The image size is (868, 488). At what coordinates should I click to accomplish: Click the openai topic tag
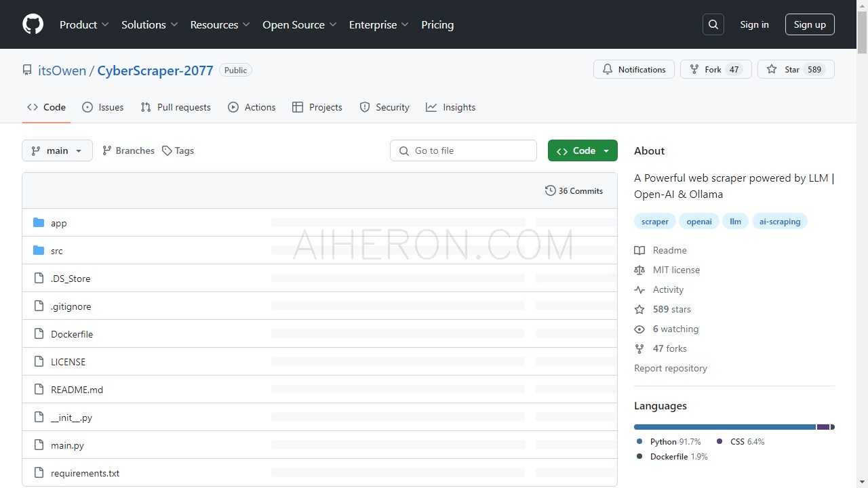pyautogui.click(x=699, y=222)
